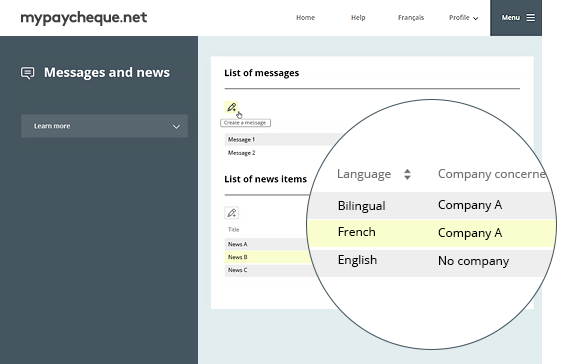Click the English language cell
Viewport: 578px width, 364px height.
point(357,260)
